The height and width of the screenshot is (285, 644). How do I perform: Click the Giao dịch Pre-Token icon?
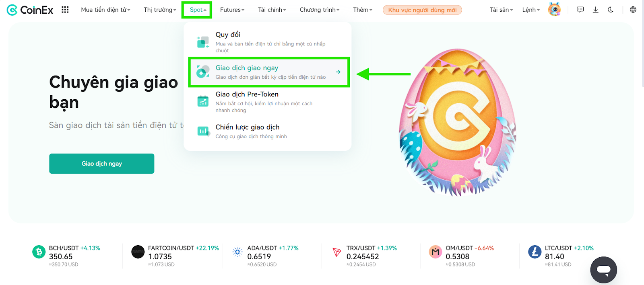(x=203, y=101)
